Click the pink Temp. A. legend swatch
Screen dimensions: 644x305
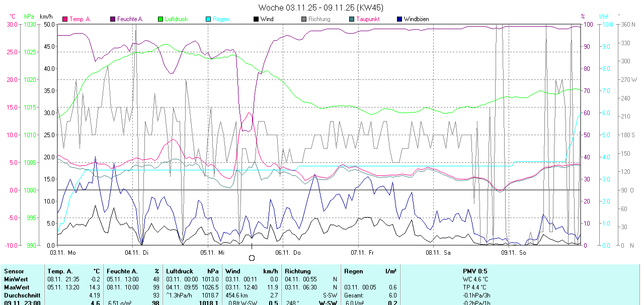coord(65,19)
